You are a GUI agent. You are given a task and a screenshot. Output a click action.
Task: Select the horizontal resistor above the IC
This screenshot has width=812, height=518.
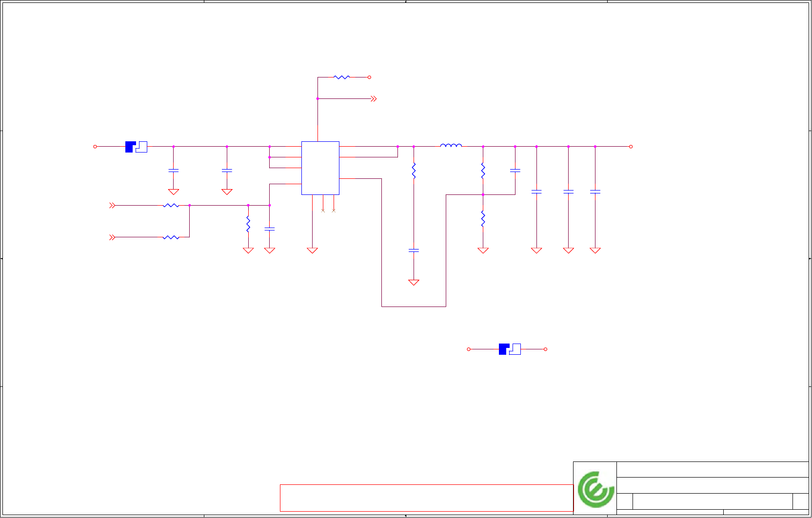coord(342,77)
